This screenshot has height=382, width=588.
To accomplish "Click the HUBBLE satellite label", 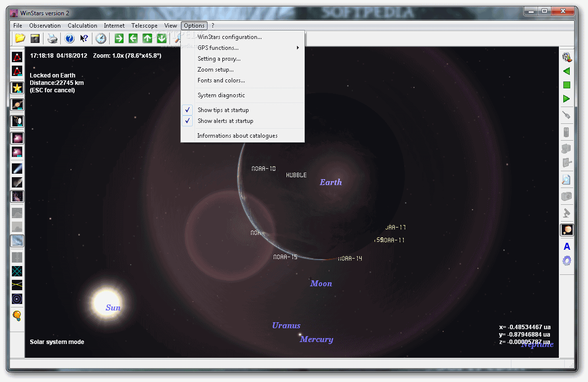I will pyautogui.click(x=296, y=175).
